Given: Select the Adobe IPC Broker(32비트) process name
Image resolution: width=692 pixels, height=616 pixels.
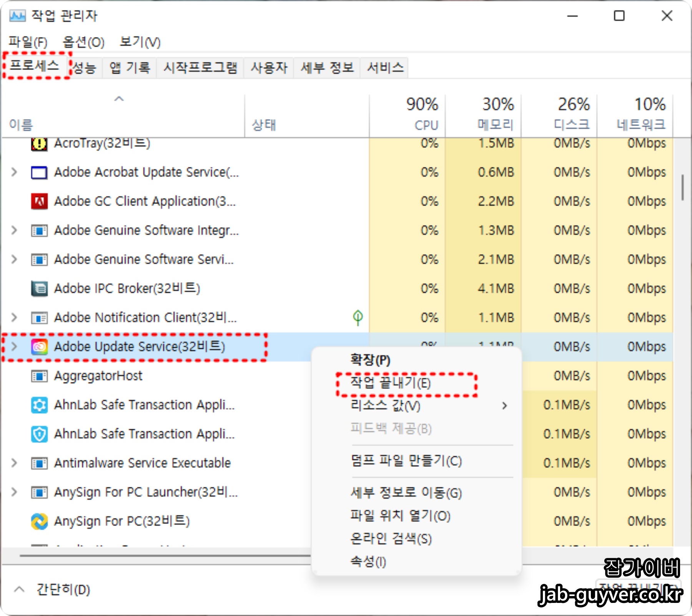Looking at the screenshot, I should 127,288.
